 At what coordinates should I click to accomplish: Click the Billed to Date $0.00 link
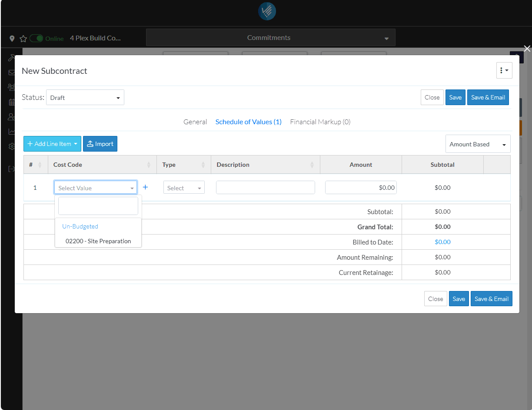442,242
